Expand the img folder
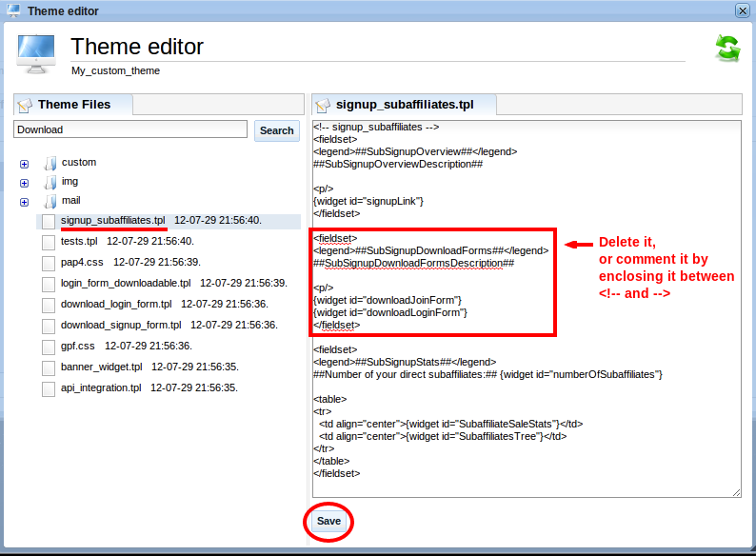756x556 pixels. pos(24,183)
